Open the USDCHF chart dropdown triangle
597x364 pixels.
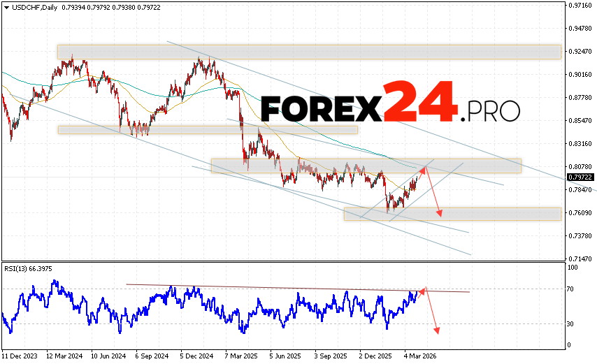click(x=6, y=8)
